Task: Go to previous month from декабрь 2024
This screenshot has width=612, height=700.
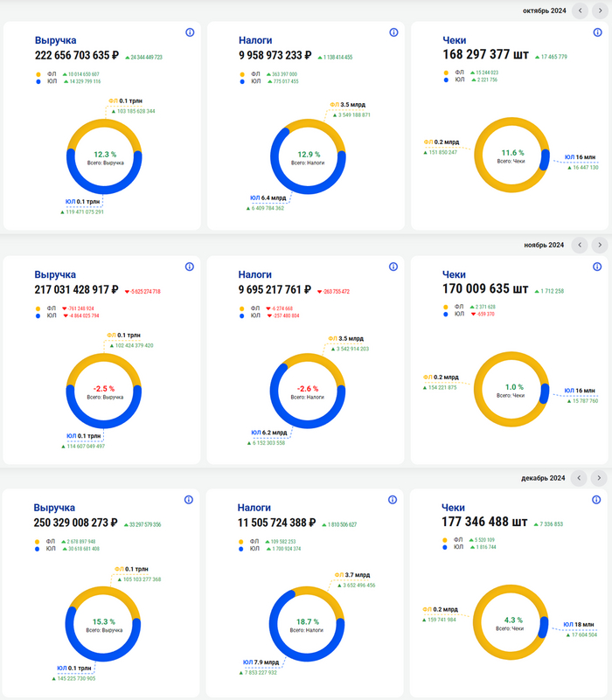Action: [x=579, y=478]
